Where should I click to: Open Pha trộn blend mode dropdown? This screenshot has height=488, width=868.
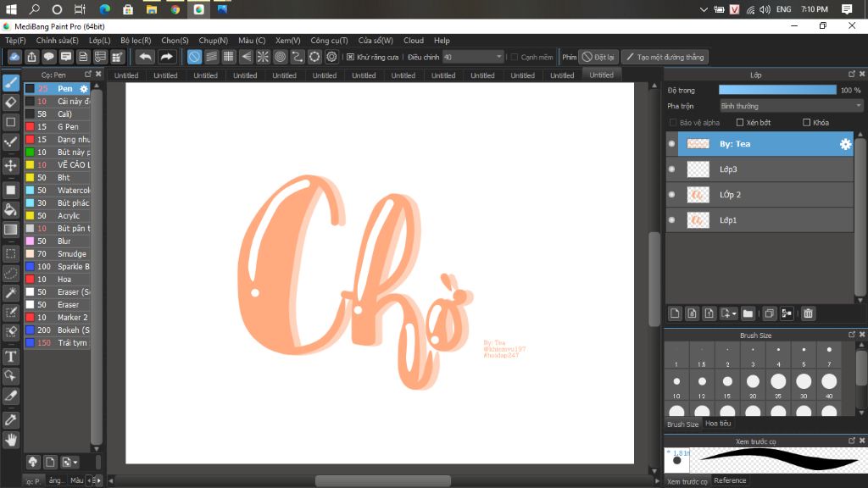[x=791, y=106]
